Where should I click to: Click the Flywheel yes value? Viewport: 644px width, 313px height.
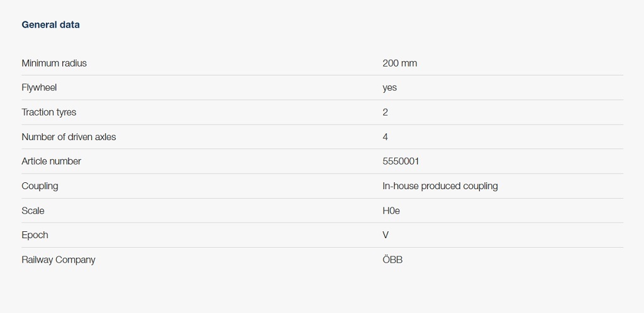pos(389,87)
